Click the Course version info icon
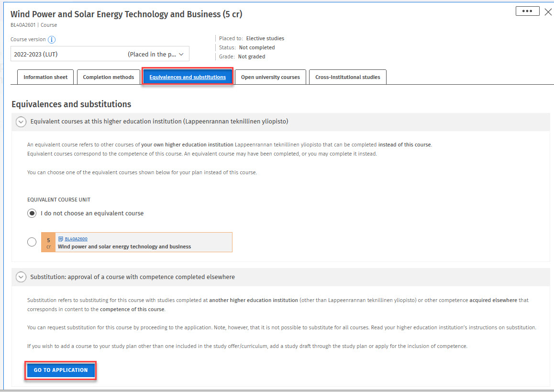Image resolution: width=554 pixels, height=392 pixels. click(x=52, y=40)
